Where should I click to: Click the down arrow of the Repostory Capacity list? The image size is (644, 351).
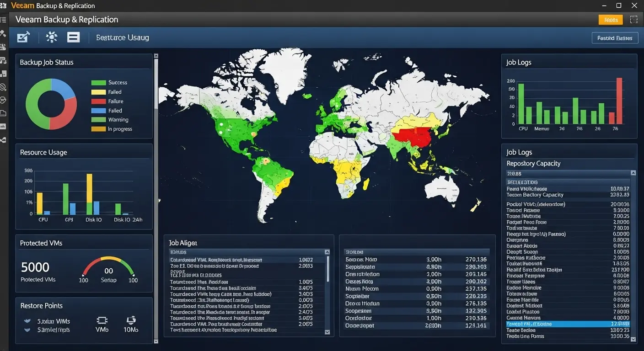[633, 339]
